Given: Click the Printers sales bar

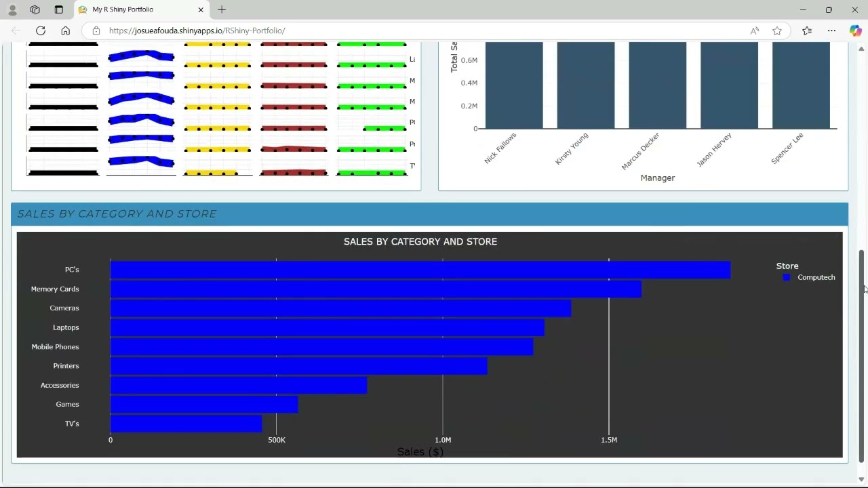Looking at the screenshot, I should tap(299, 365).
